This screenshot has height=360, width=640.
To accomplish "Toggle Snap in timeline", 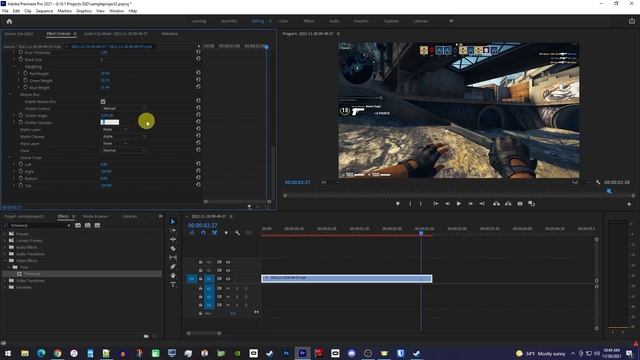I will pyautogui.click(x=203, y=233).
